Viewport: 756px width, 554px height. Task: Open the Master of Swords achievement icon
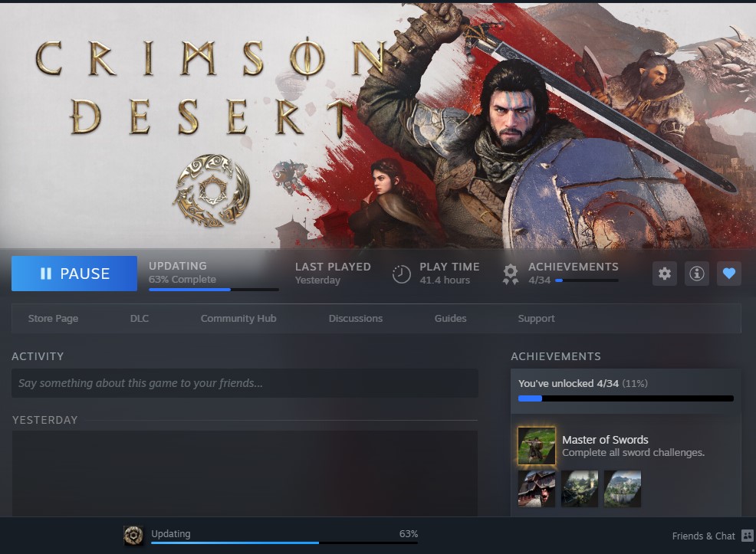[537, 446]
